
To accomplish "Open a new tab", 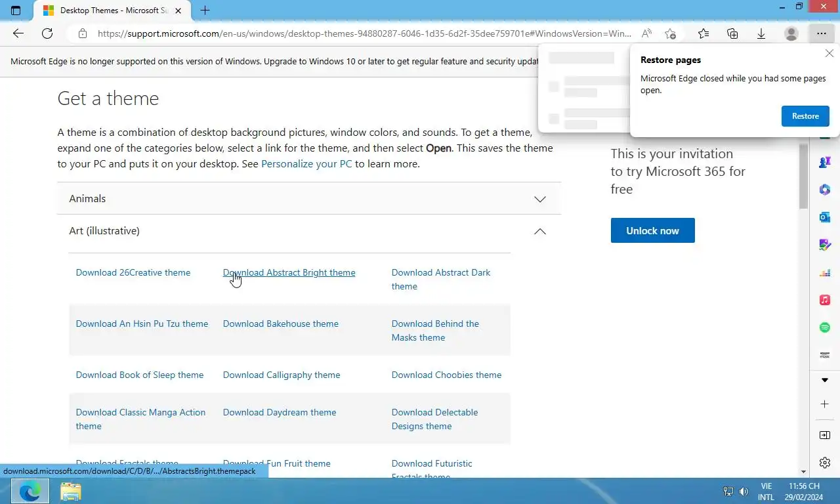I will 205,10.
